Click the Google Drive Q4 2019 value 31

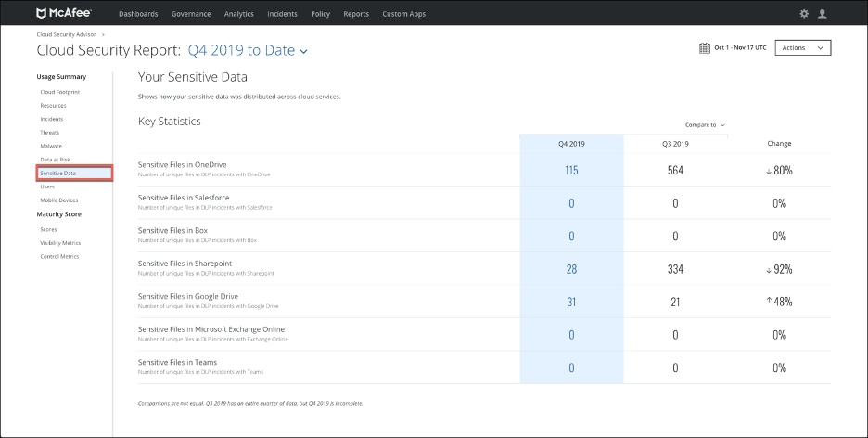click(x=571, y=302)
